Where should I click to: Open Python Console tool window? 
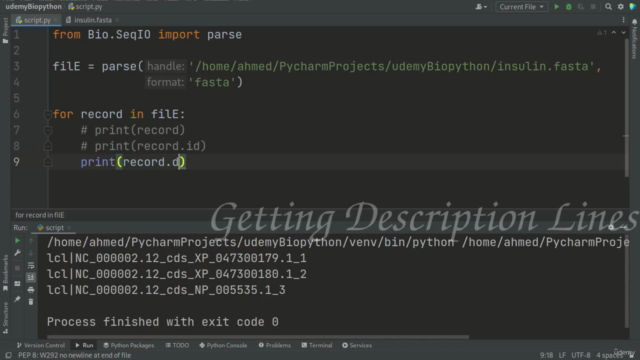(223, 345)
